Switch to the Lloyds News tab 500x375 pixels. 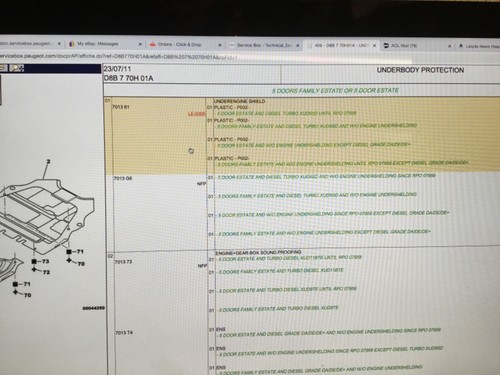(479, 46)
